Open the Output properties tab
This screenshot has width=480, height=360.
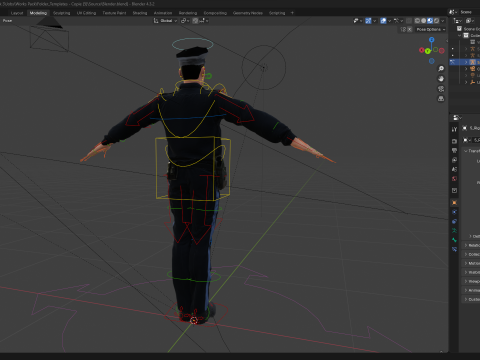pyautogui.click(x=454, y=150)
